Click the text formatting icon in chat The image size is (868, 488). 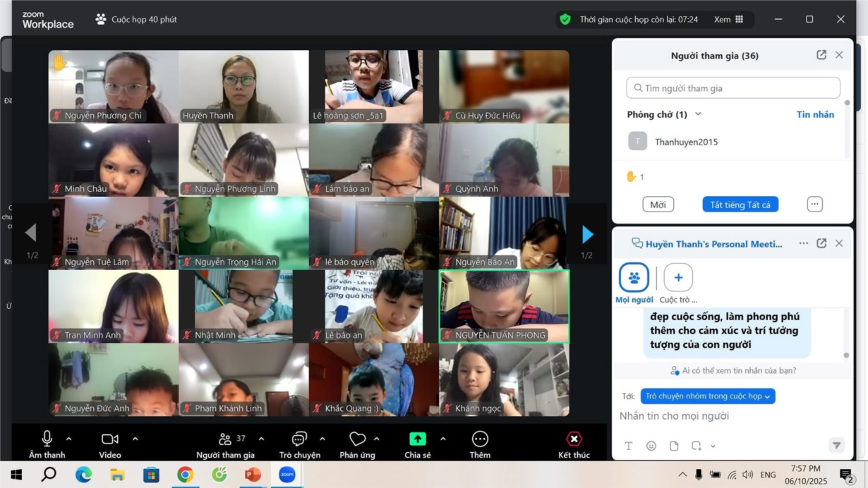[x=629, y=446]
